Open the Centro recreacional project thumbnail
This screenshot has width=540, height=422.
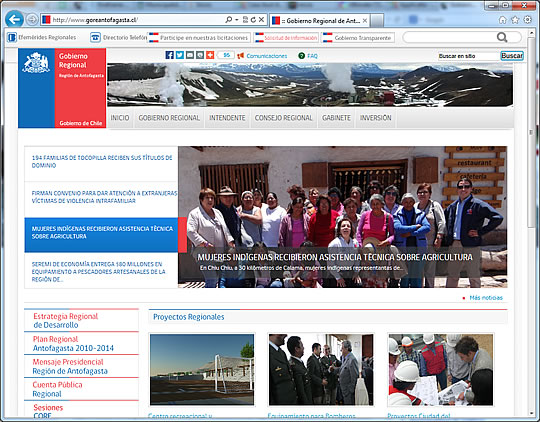[202, 369]
